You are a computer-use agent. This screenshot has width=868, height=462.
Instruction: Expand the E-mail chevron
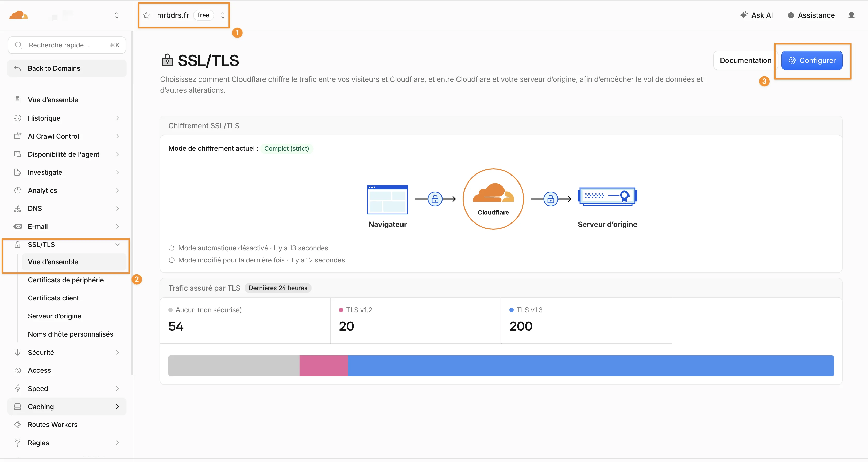pos(117,227)
